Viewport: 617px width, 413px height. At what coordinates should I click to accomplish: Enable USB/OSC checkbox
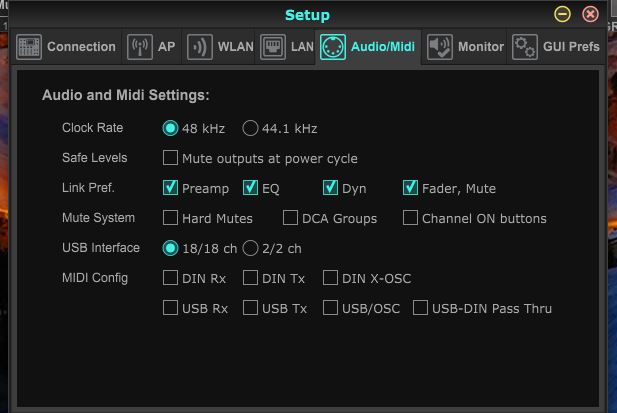(x=330, y=308)
